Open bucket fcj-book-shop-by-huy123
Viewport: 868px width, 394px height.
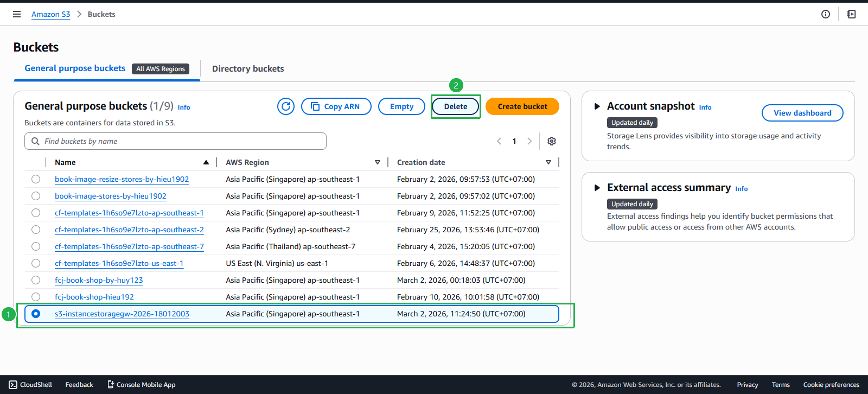click(x=99, y=280)
